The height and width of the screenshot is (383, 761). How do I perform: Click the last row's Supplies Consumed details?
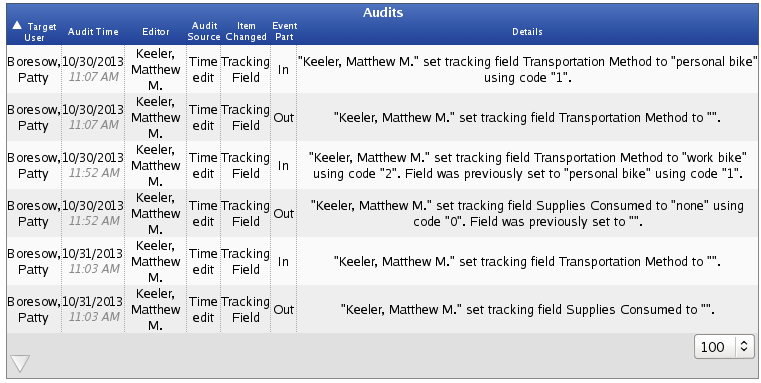[x=527, y=309]
